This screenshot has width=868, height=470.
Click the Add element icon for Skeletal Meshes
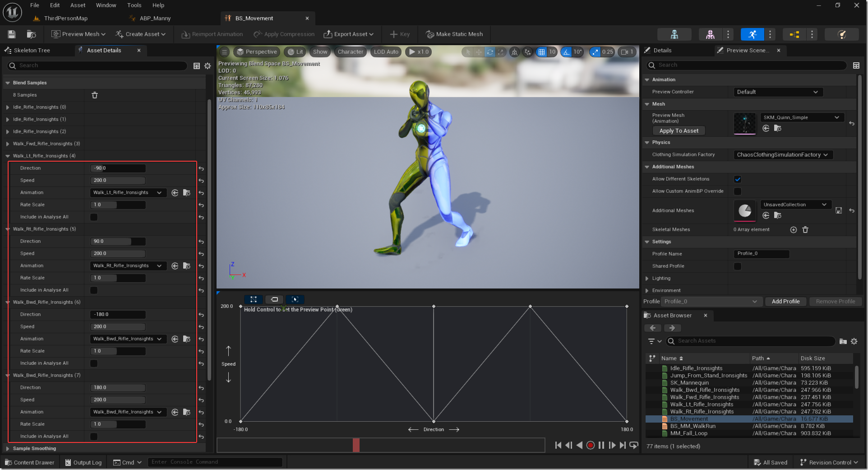pos(794,230)
